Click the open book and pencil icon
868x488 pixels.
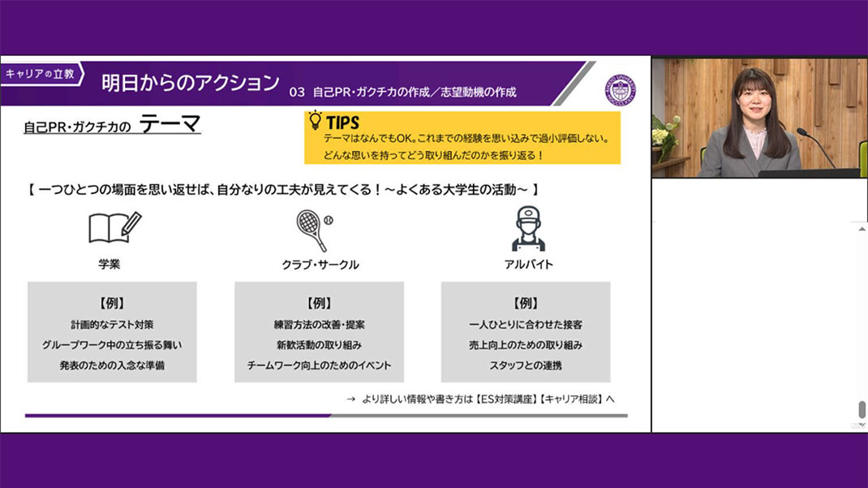[114, 228]
